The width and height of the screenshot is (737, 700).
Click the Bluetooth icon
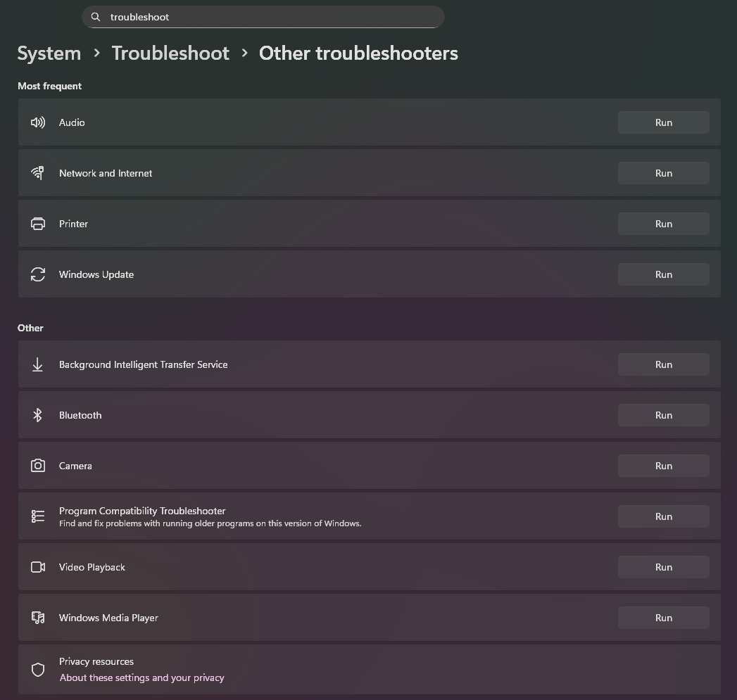[38, 415]
